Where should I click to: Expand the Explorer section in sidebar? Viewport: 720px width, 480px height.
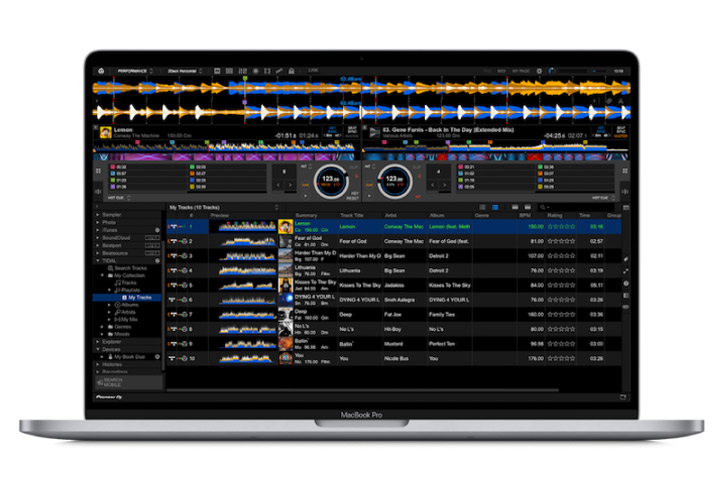tap(97, 341)
